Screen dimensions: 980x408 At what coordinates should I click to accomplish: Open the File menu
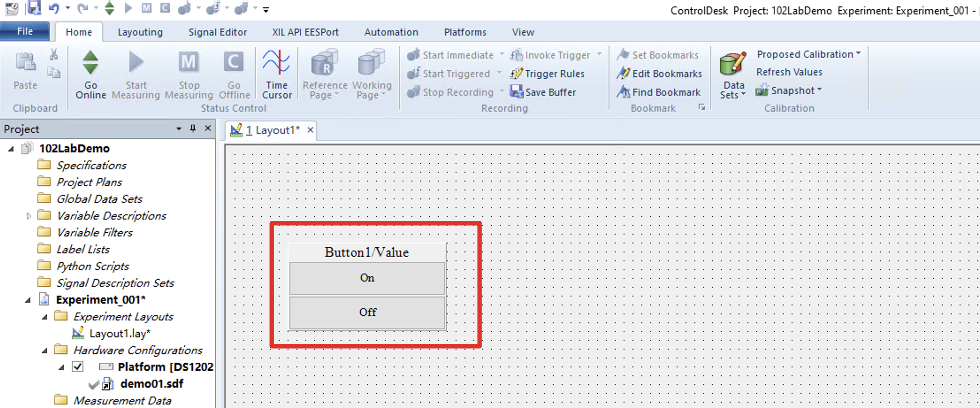[x=25, y=31]
